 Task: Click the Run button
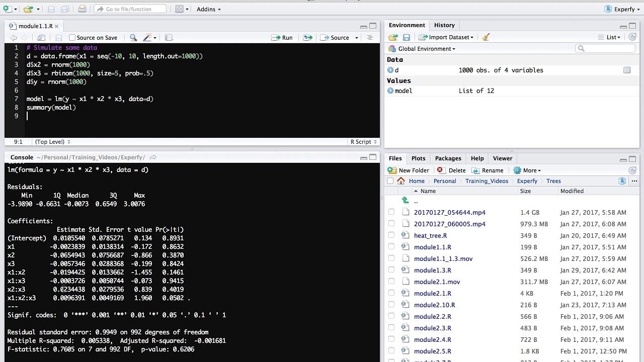pyautogui.click(x=282, y=38)
